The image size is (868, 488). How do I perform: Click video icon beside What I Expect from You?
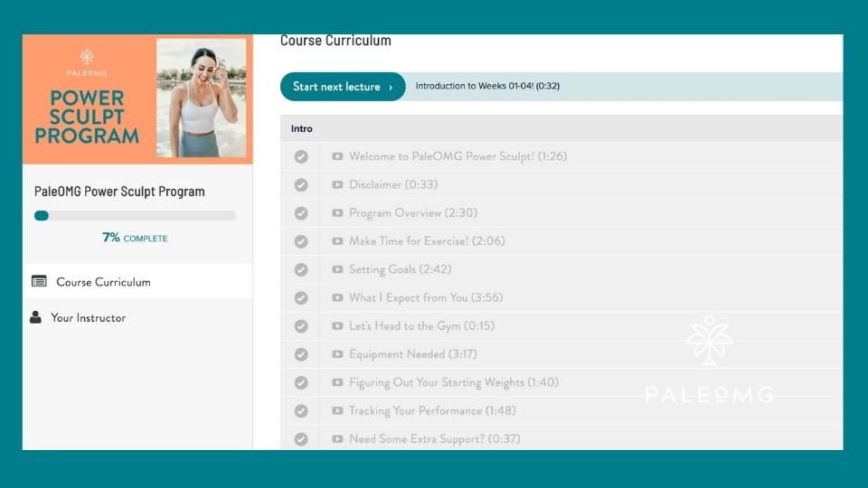click(337, 297)
